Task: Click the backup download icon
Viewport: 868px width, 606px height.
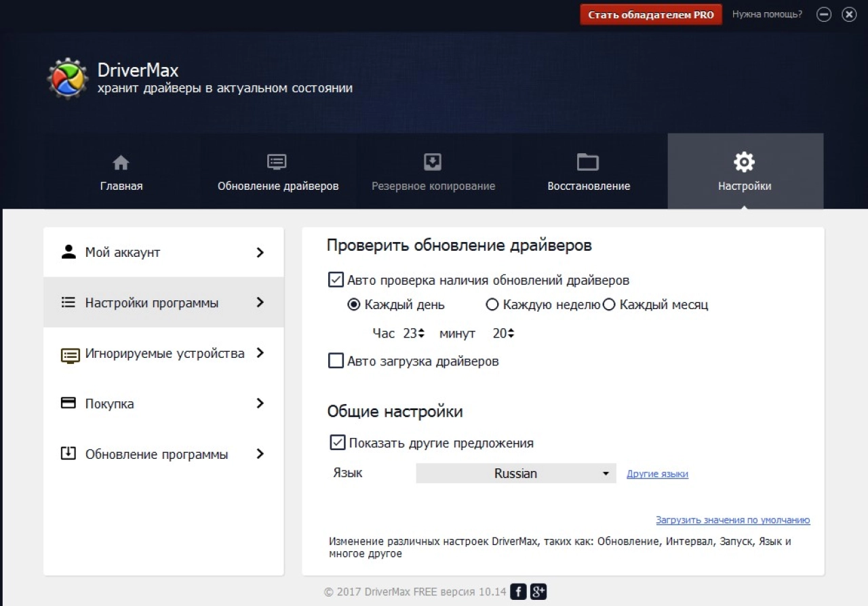Action: coord(433,162)
